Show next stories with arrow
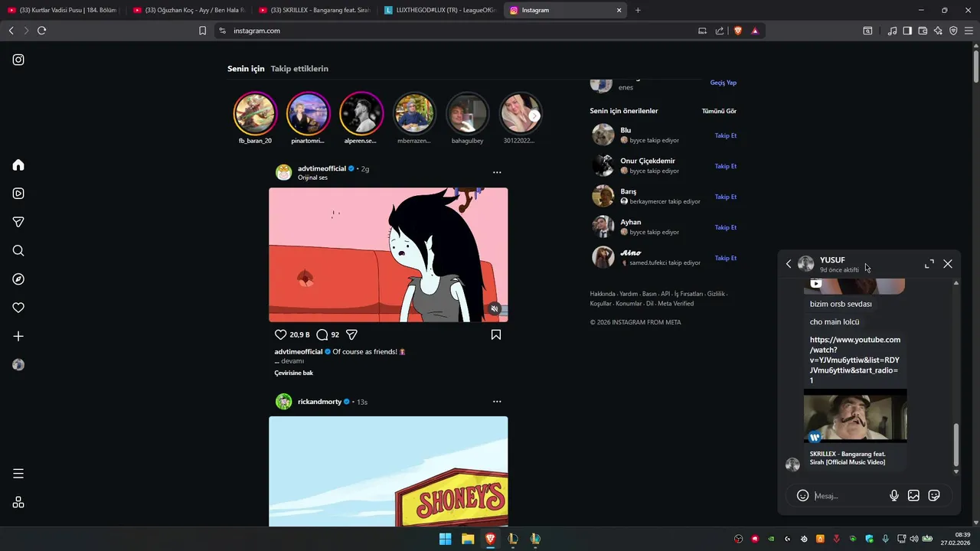 (x=534, y=116)
